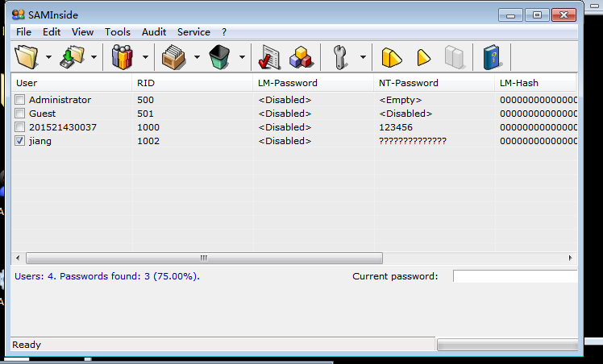This screenshot has height=364, width=603.
Task: Click the RID cell 501
Action: [145, 114]
